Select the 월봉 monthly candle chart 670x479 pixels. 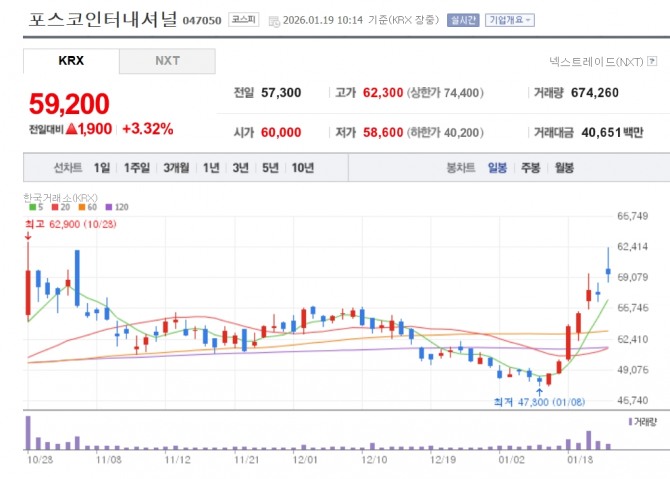pyautogui.click(x=564, y=168)
